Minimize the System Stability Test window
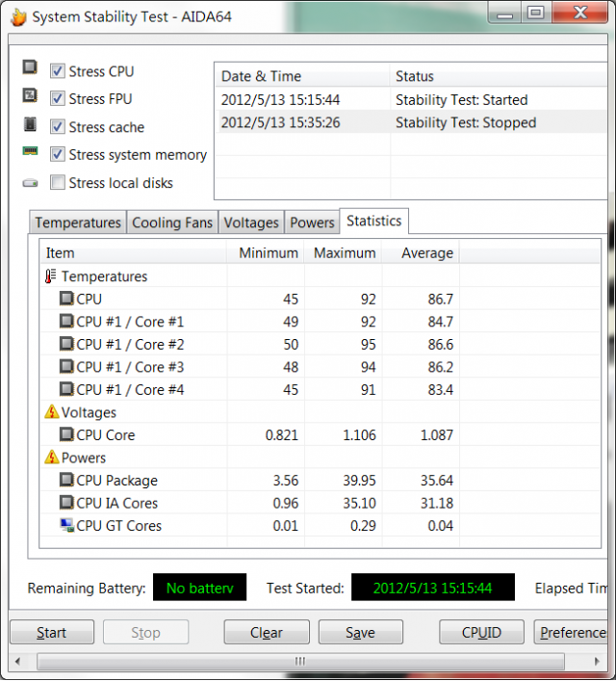This screenshot has height=681, width=616. (x=504, y=13)
